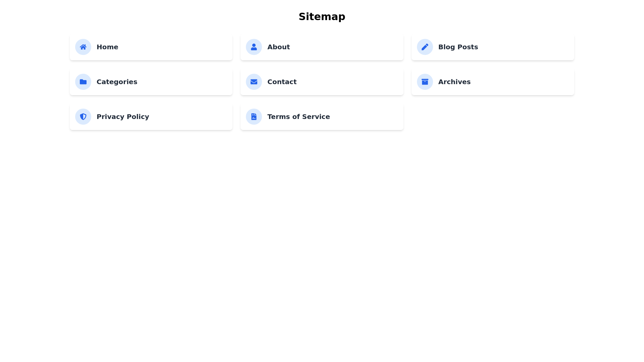The height and width of the screenshot is (362, 644).
Task: Select the document icon beside Terms of Service
Action: tap(254, 117)
